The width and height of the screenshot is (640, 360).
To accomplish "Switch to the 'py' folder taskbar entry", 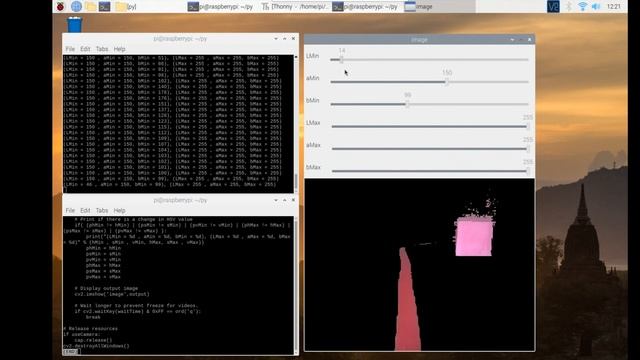I will click(x=126, y=7).
